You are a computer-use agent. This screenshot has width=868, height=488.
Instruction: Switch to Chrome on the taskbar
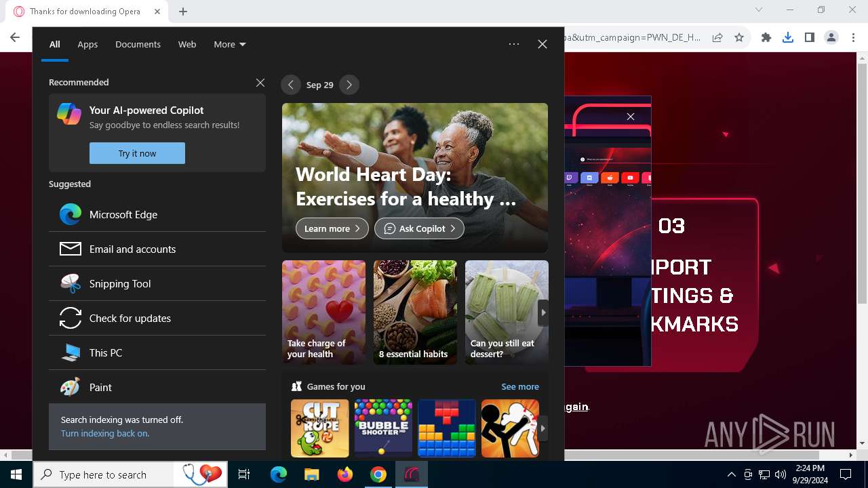(x=378, y=474)
